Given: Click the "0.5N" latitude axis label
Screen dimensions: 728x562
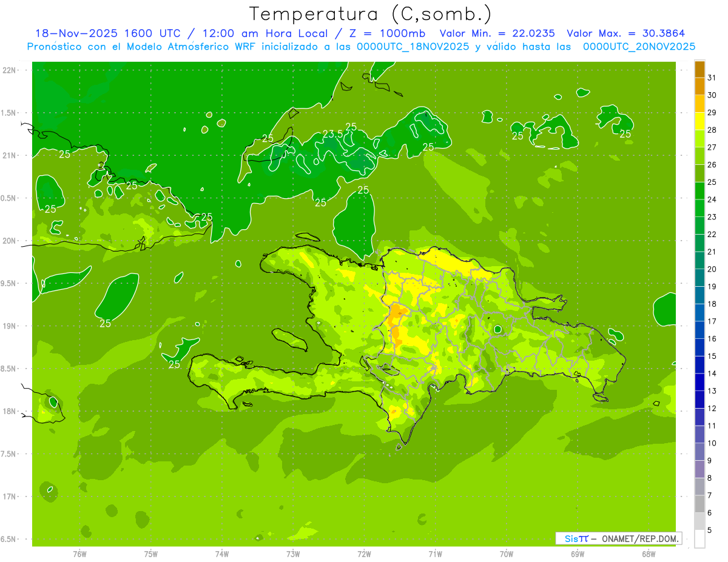Looking at the screenshot, I should [9, 198].
